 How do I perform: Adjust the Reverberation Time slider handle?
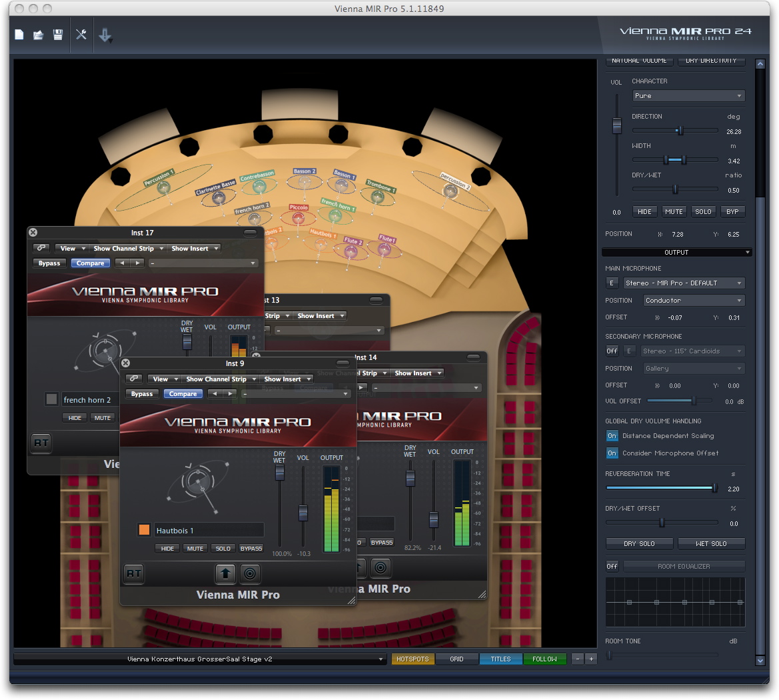pos(715,488)
